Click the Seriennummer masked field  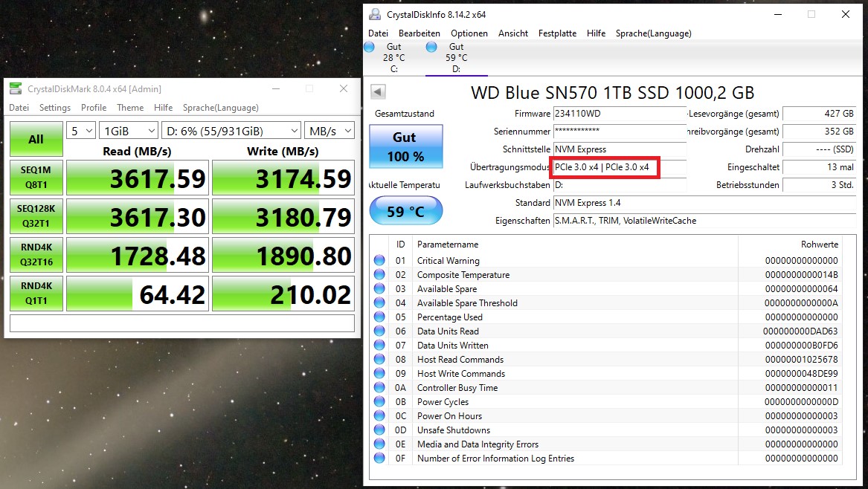point(620,131)
